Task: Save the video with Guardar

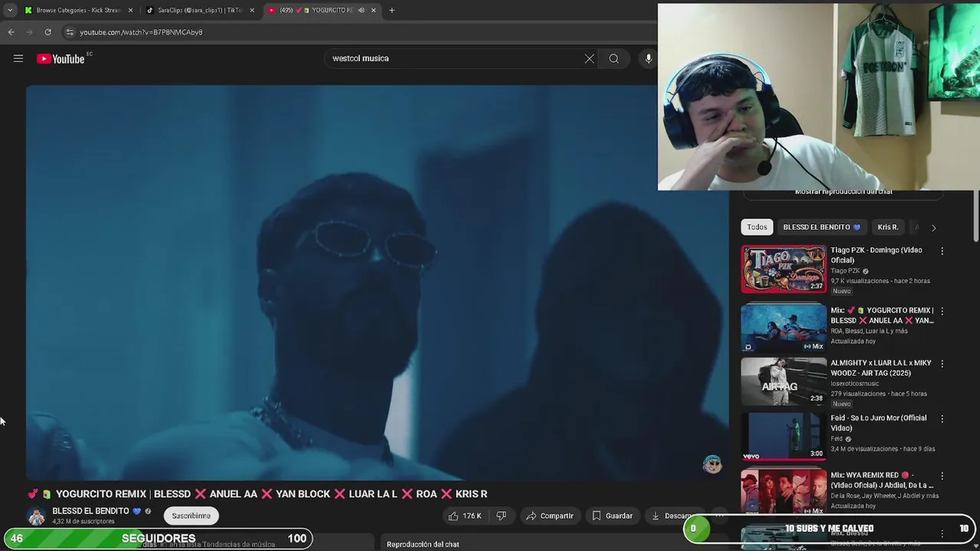Action: [x=612, y=516]
